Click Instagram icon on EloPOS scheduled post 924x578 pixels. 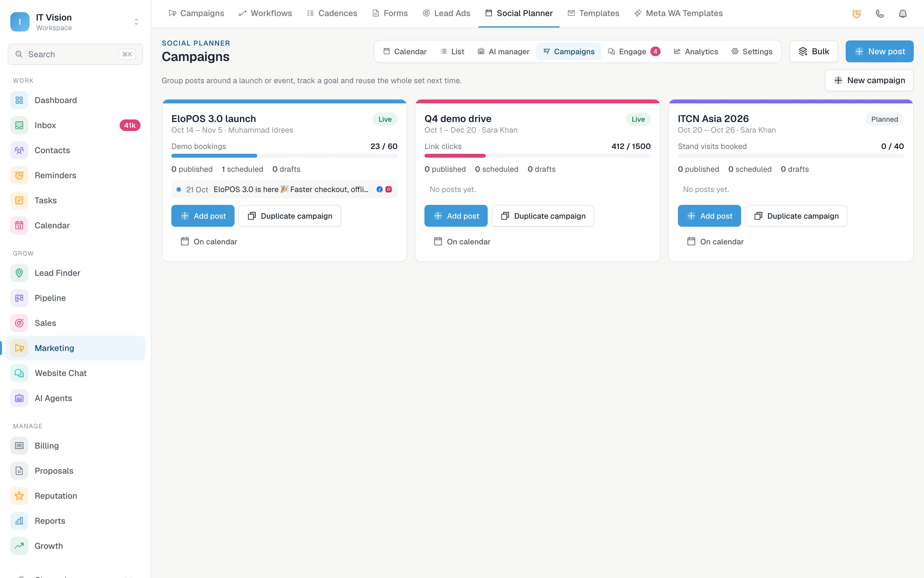[389, 189]
